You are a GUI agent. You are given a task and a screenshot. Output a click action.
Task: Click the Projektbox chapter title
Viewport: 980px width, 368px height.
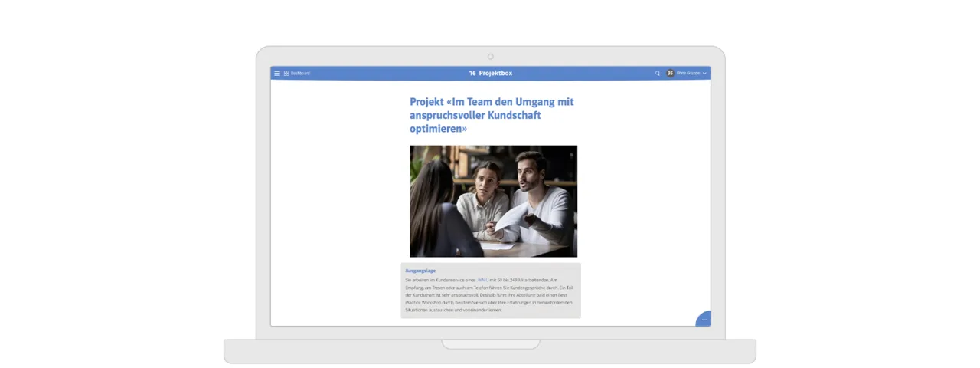point(495,74)
